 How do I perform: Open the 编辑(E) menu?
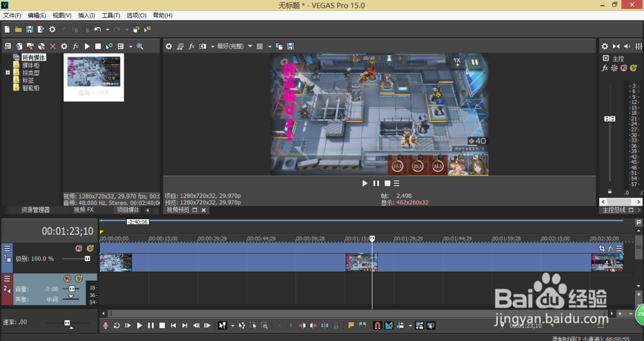37,15
